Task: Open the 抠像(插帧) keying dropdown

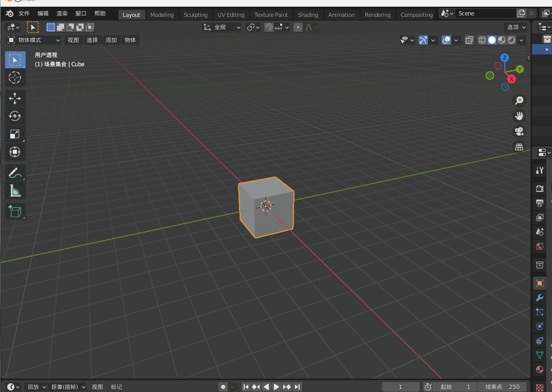Action: coord(68,387)
